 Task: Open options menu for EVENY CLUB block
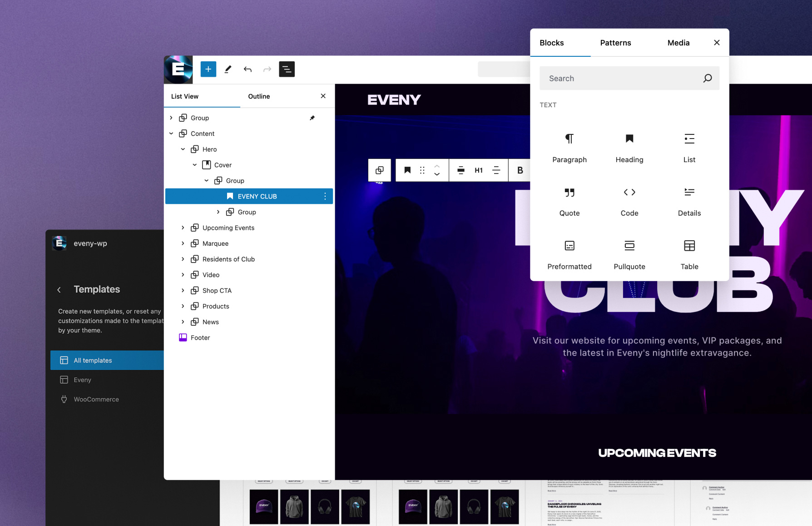tap(325, 196)
